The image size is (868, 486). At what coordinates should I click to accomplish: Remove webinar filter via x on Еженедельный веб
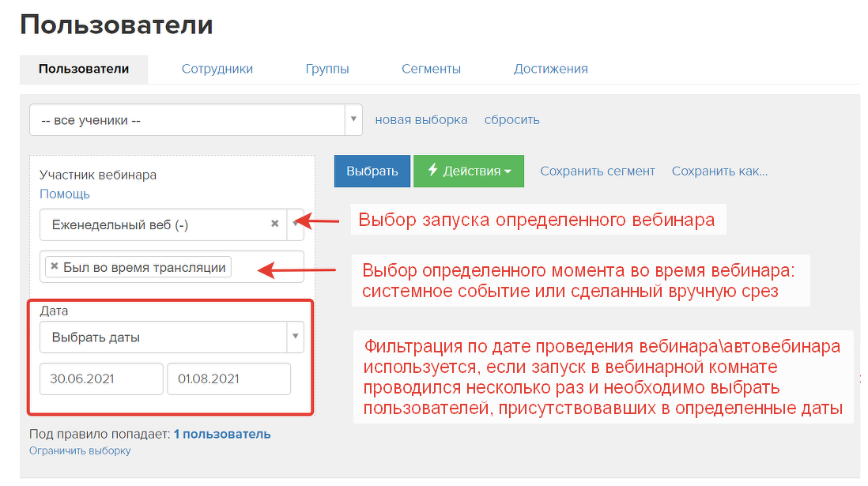(x=274, y=224)
